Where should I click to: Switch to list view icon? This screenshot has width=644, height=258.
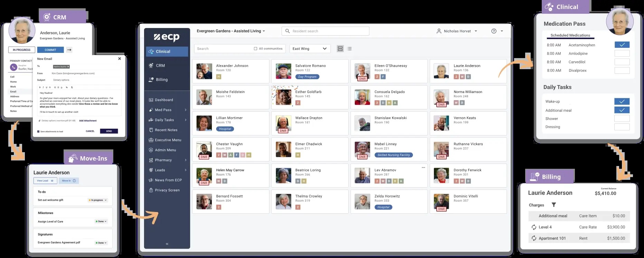349,49
